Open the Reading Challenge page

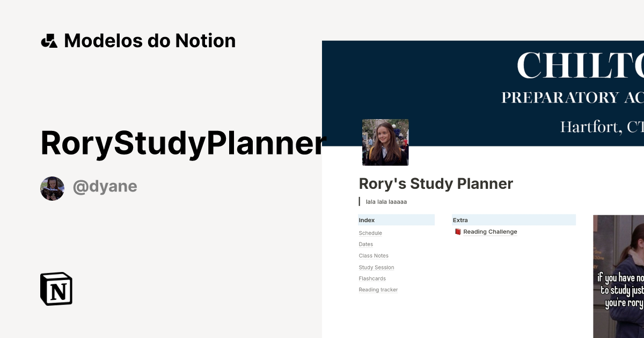click(x=490, y=231)
